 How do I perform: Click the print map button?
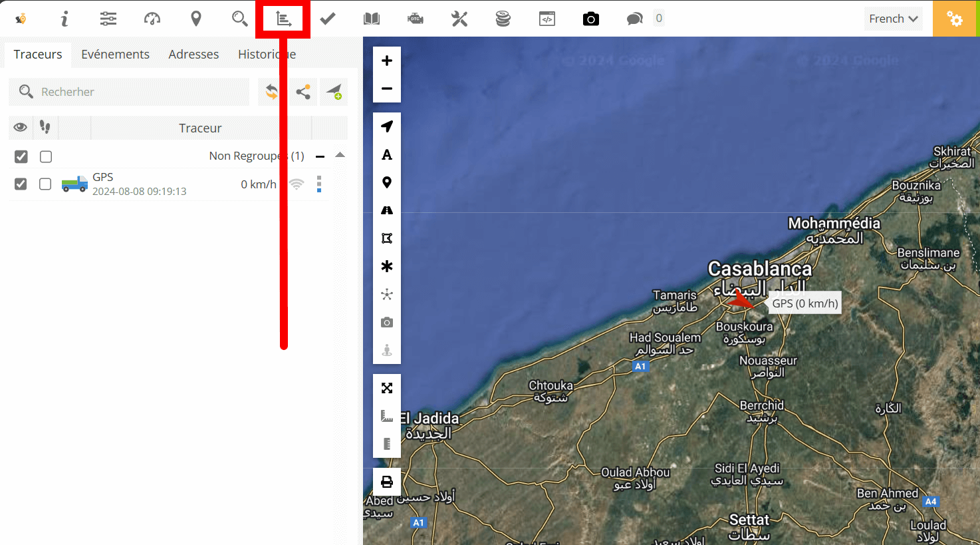(387, 482)
